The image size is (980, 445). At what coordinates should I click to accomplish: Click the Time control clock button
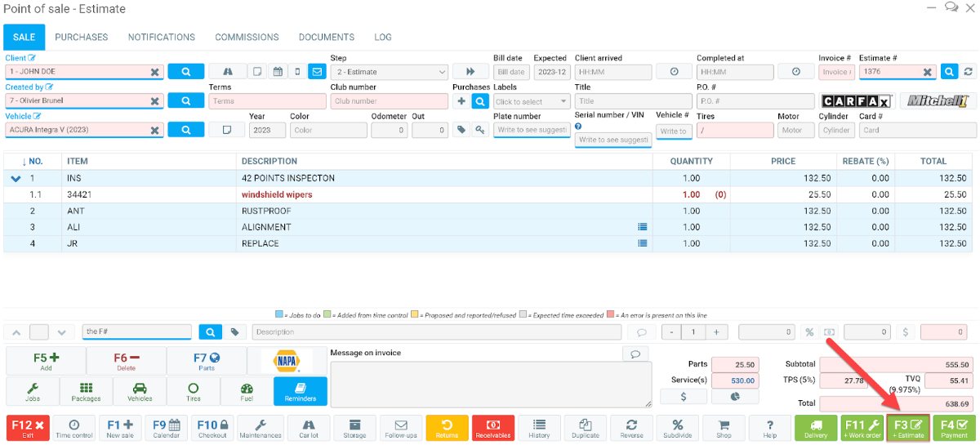point(73,429)
